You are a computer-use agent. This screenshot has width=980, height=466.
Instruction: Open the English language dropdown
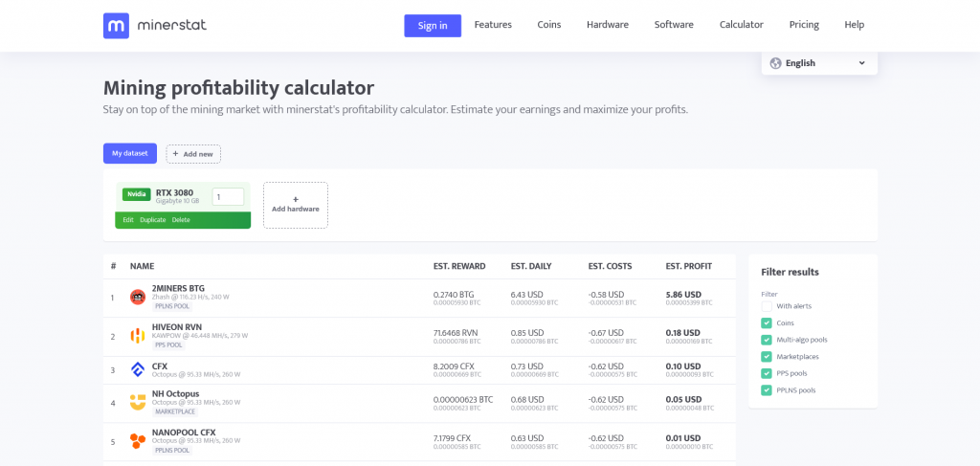click(x=819, y=63)
